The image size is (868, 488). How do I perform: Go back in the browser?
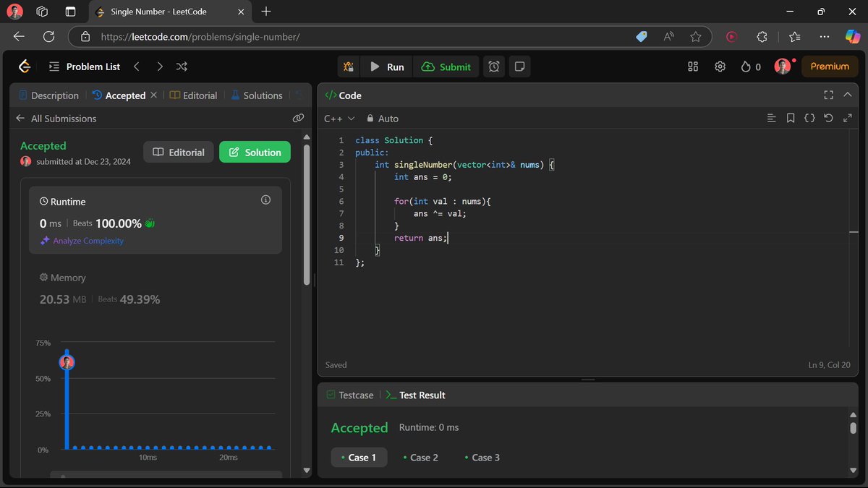click(19, 36)
